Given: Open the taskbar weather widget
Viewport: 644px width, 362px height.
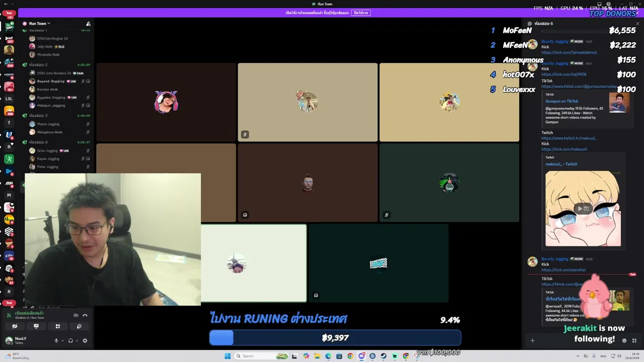Looking at the screenshot, I should (17, 356).
